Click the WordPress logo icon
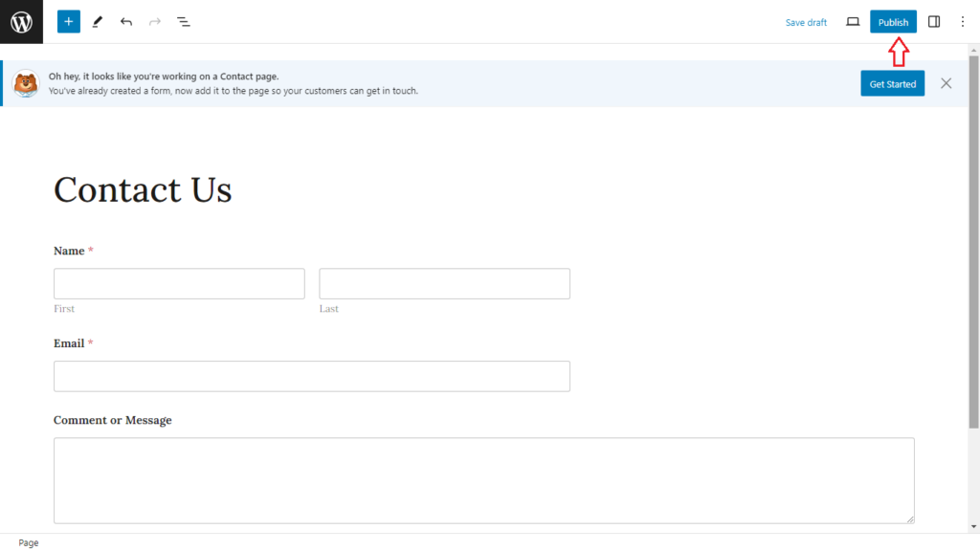 click(21, 22)
